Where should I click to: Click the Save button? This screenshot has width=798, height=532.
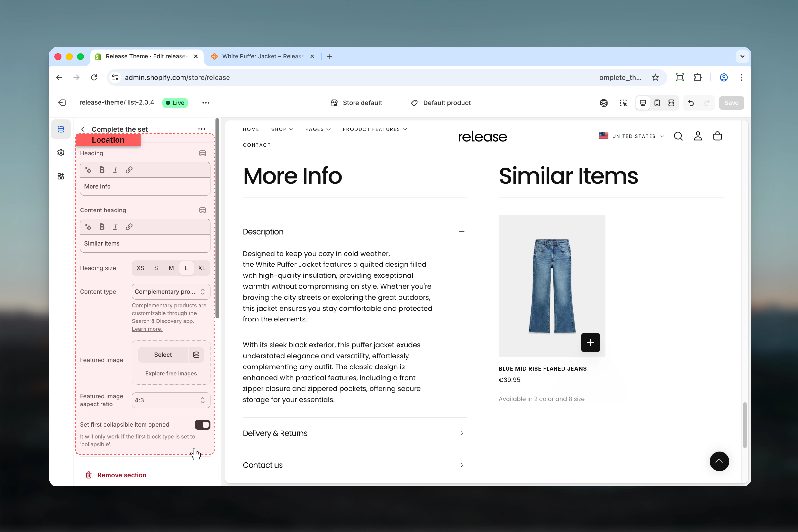click(732, 103)
